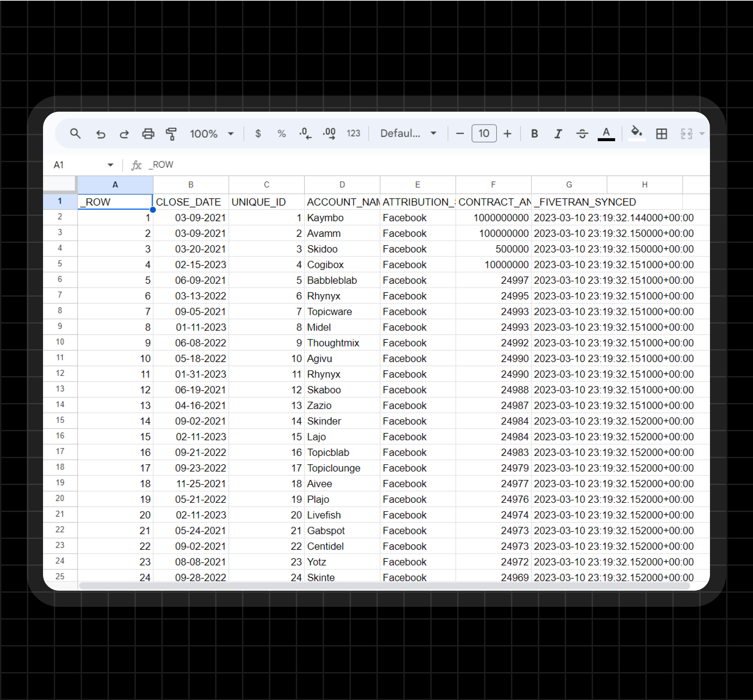
Task: Decrease decimal places
Action: pyautogui.click(x=305, y=133)
